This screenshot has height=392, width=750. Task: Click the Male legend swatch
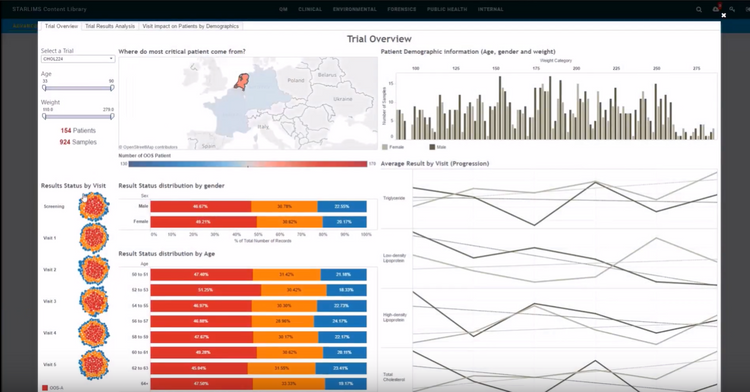point(432,147)
